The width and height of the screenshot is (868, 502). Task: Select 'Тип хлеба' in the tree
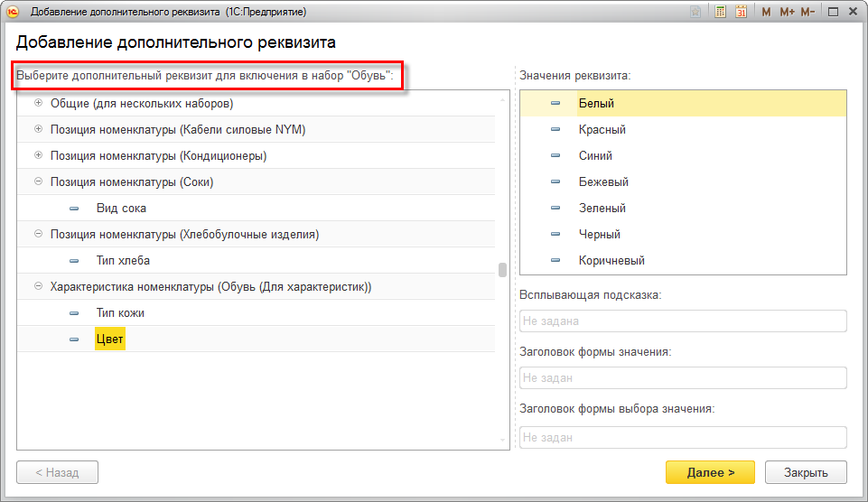123,261
